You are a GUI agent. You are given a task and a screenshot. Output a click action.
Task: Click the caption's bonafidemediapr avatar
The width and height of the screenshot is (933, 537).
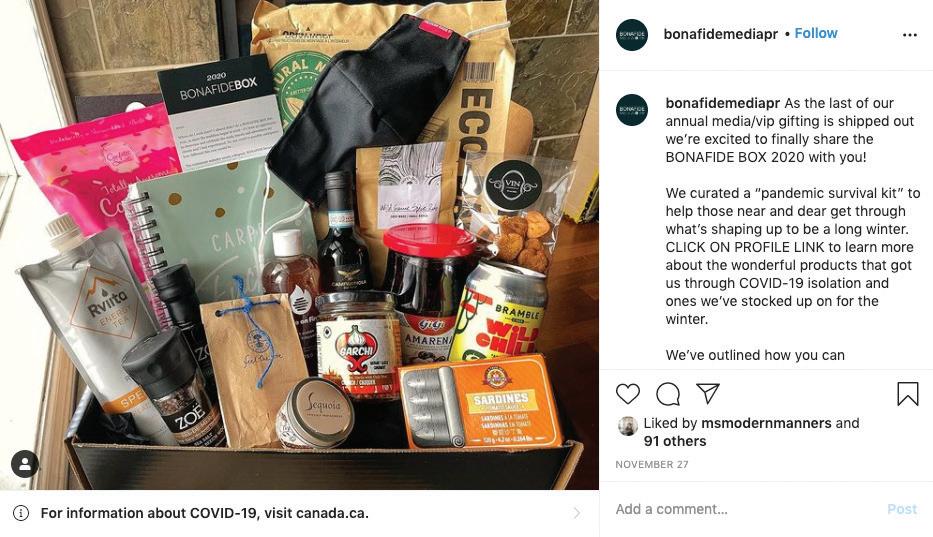[631, 110]
